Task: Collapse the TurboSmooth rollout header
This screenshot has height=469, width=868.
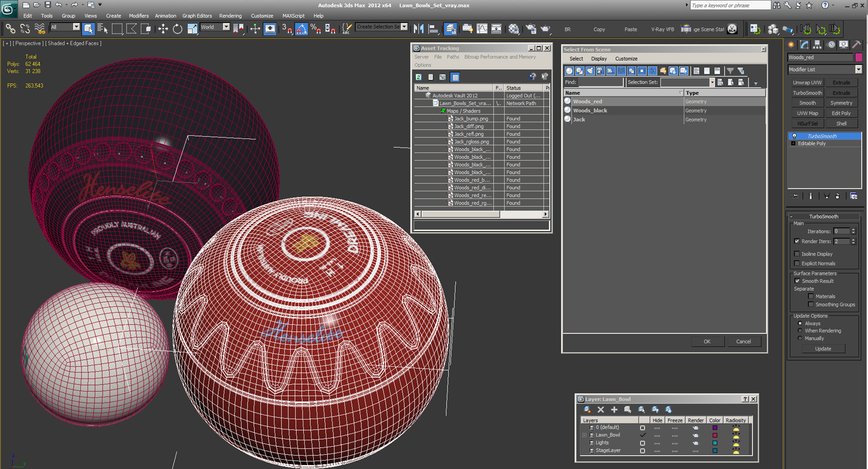Action: point(823,216)
